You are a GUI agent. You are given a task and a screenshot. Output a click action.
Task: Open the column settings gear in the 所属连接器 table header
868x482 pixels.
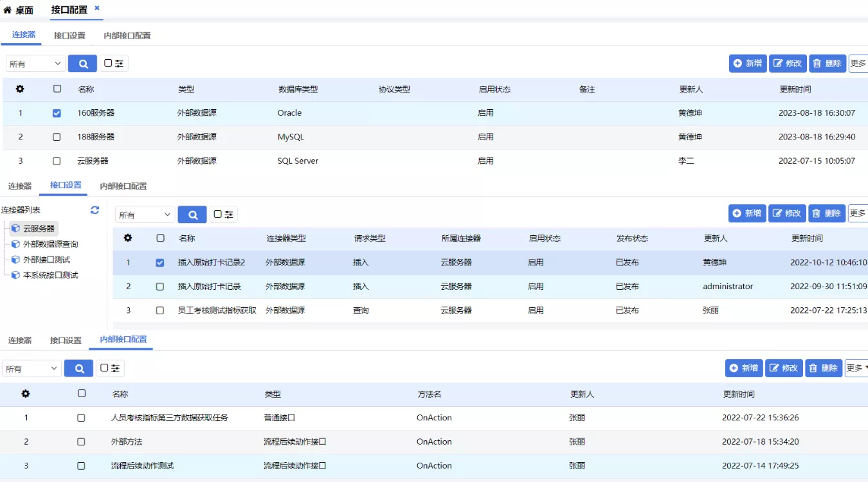[128, 238]
